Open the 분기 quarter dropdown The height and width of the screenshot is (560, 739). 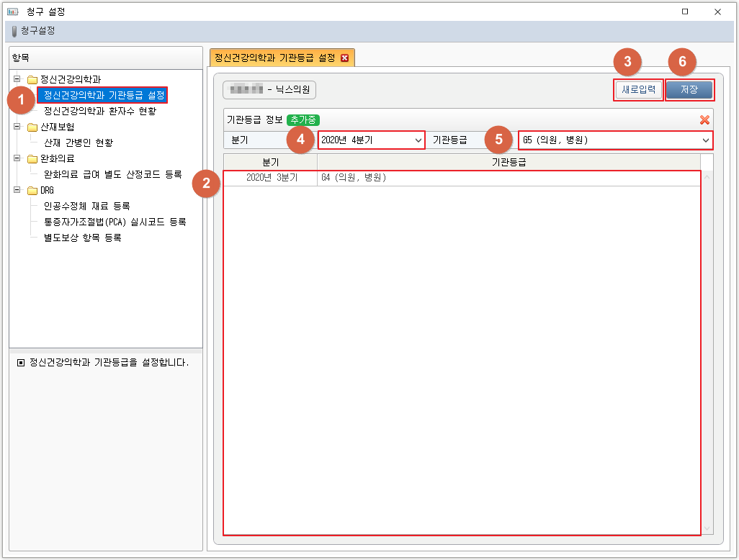[x=418, y=140]
